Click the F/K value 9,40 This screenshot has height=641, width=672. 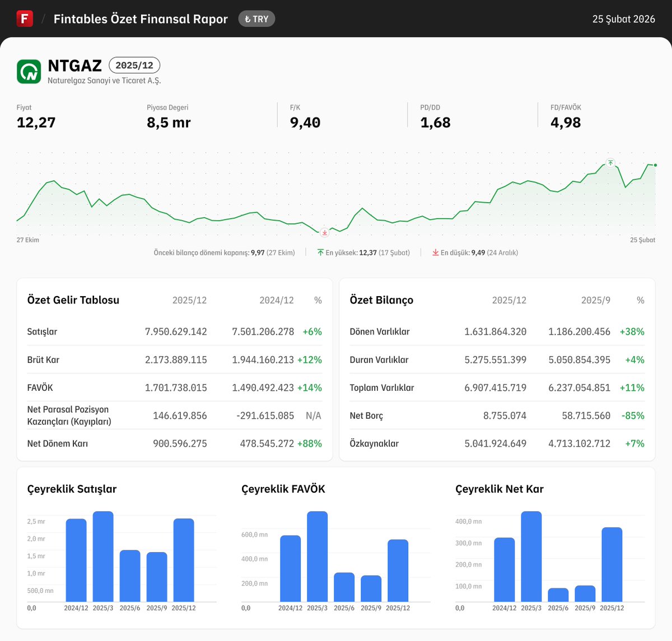[x=305, y=123]
